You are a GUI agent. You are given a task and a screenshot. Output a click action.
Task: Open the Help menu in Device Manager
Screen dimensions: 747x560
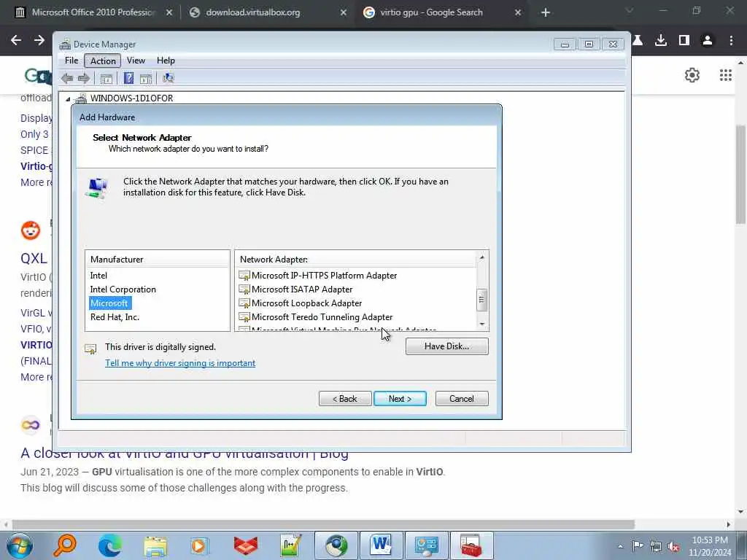coord(166,61)
